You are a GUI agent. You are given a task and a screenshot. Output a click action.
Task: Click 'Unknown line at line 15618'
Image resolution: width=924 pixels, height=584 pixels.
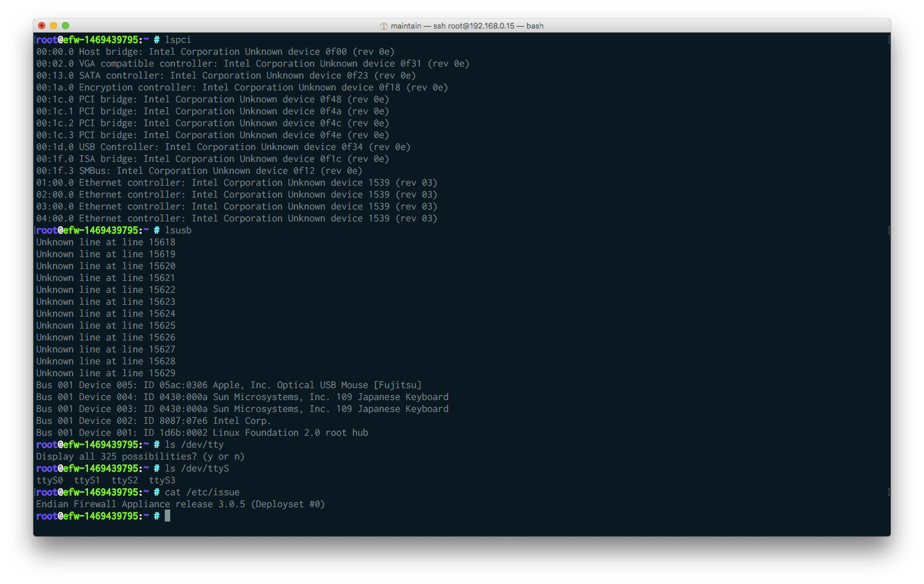[106, 242]
